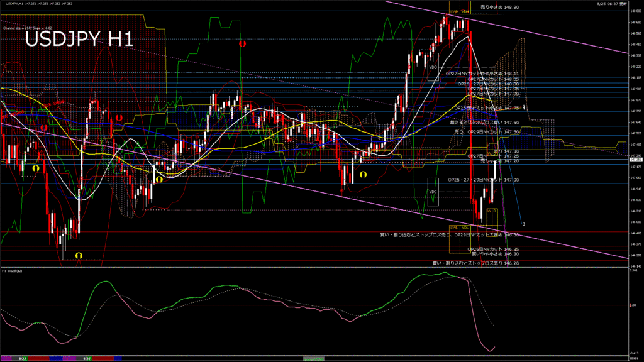
Task: Click the YDC level box
Action: [433, 192]
